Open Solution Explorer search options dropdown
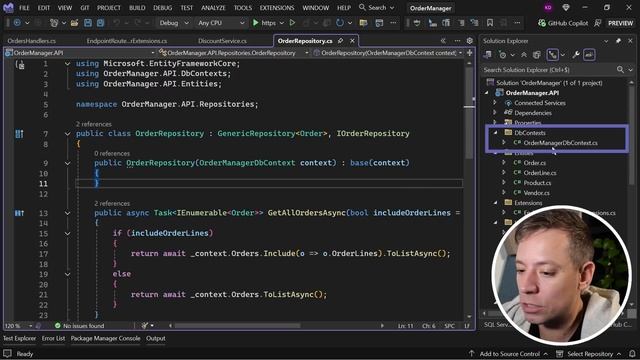Viewport: 640px width, 360px height. tap(631, 70)
